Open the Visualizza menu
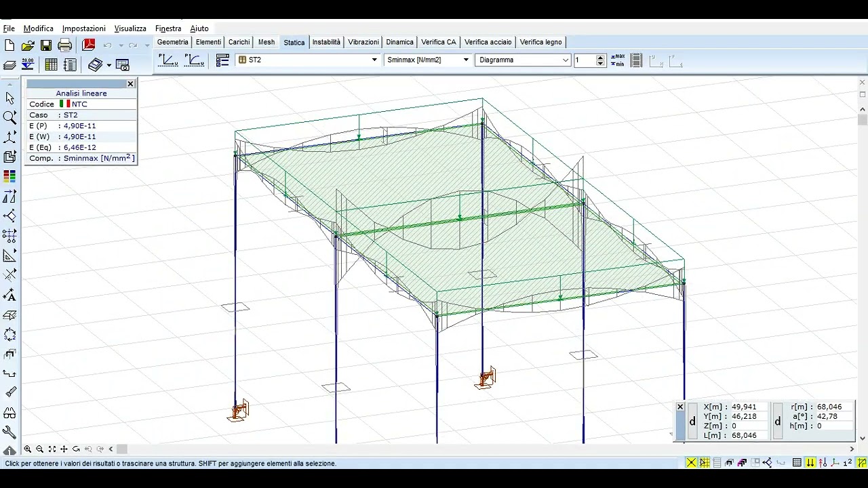This screenshot has width=868, height=488. (x=130, y=28)
